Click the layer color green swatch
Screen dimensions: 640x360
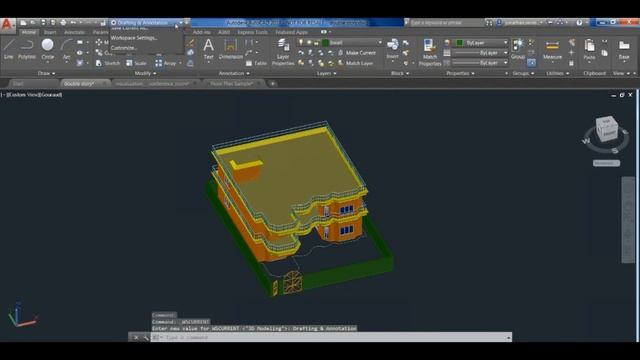coord(325,42)
